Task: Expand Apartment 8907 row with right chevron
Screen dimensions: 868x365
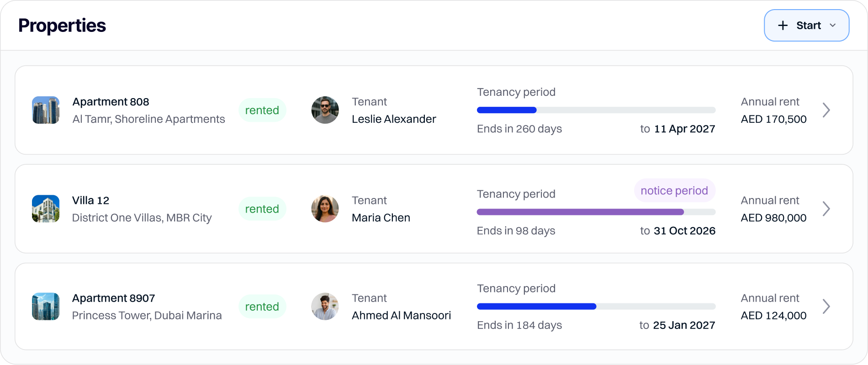Action: [x=826, y=306]
